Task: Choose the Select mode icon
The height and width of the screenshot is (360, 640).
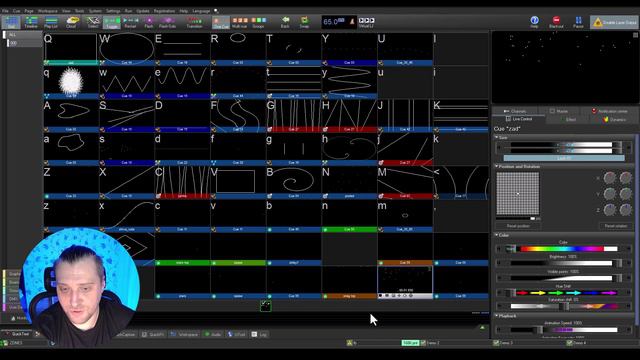Action: click(x=93, y=22)
